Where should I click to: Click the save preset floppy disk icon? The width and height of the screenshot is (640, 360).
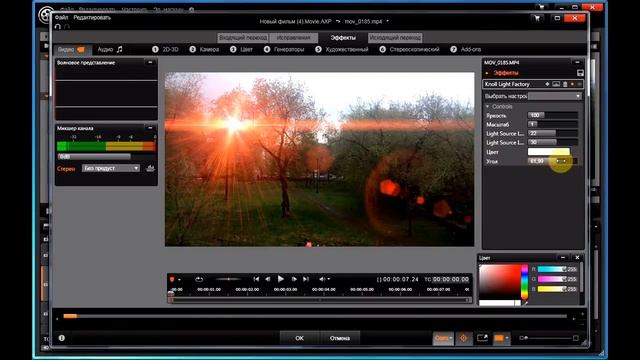(x=580, y=73)
